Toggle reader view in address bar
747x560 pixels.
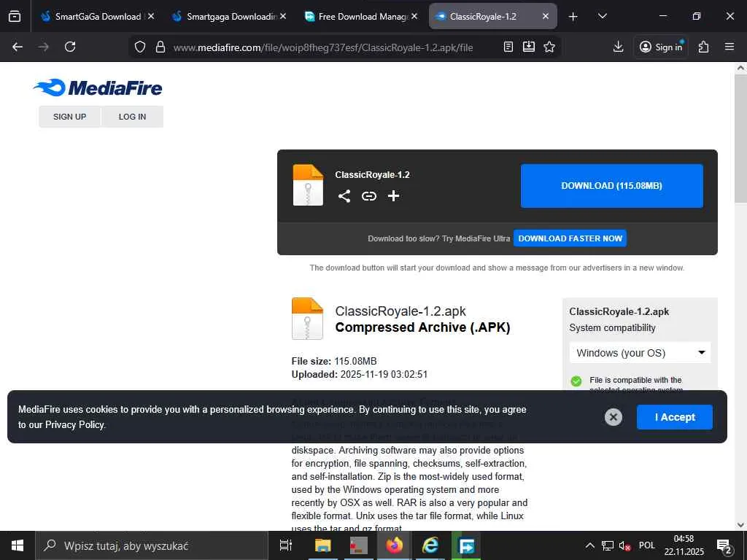508,47
